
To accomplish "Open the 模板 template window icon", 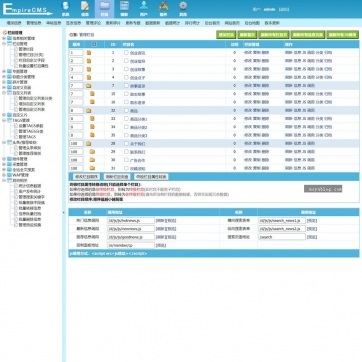I will click(124, 8).
